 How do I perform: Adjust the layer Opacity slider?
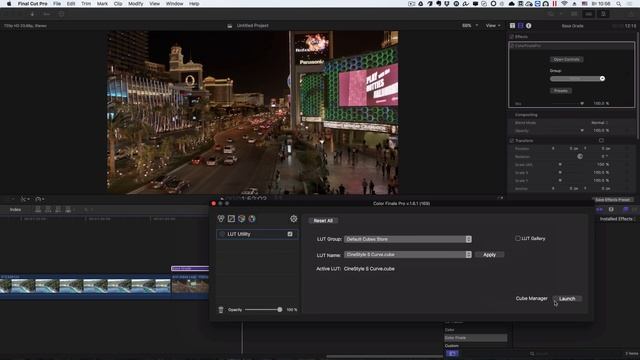280,310
